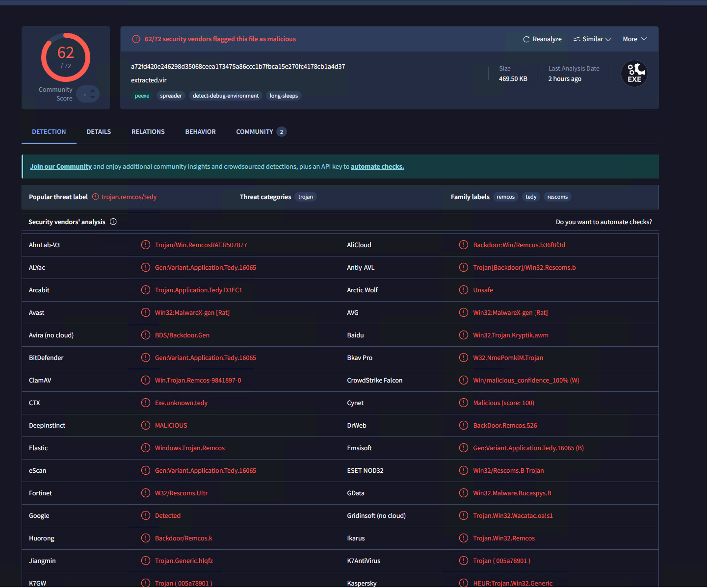707x588 pixels.
Task: Click the warning icon in BitDefender row
Action: 146,358
